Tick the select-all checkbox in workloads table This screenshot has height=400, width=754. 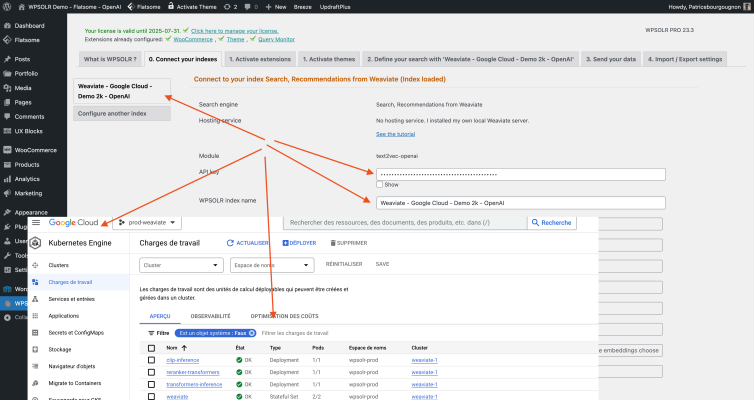(x=151, y=348)
